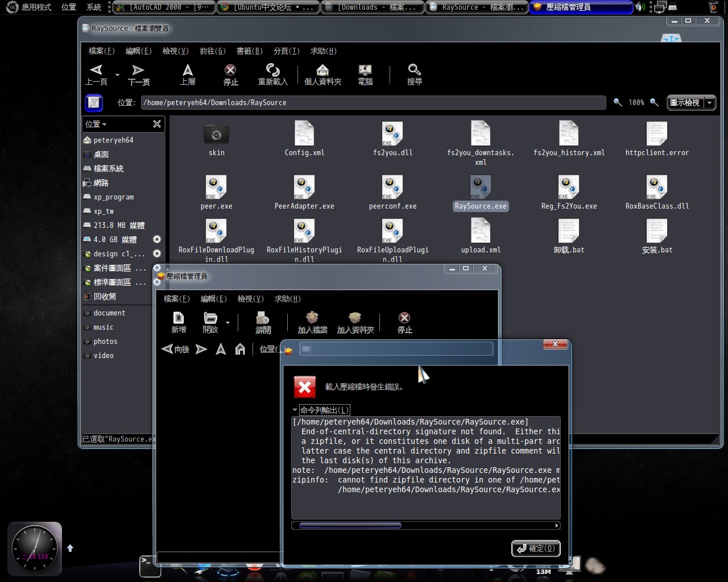
Task: Open 電腦 computer location
Action: tap(365, 74)
